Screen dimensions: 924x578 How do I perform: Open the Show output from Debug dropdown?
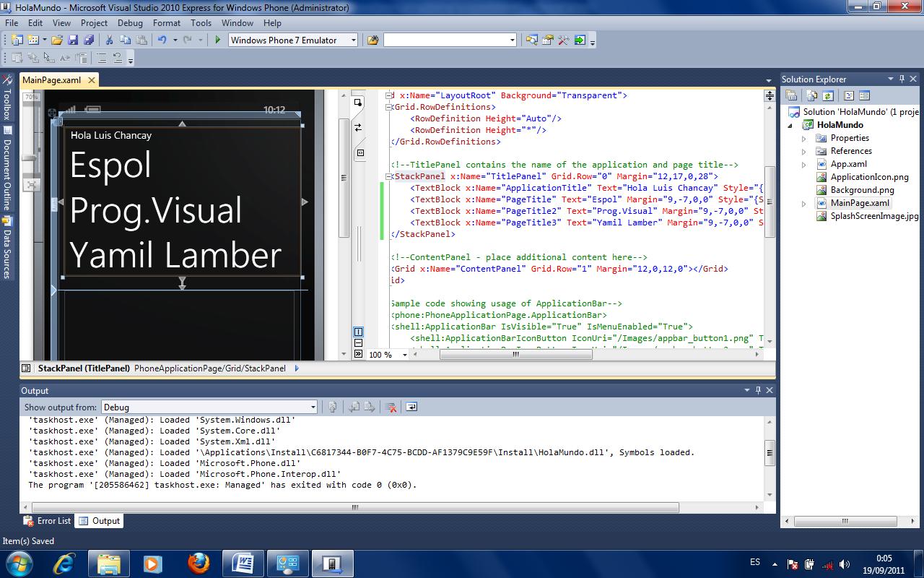(x=313, y=407)
